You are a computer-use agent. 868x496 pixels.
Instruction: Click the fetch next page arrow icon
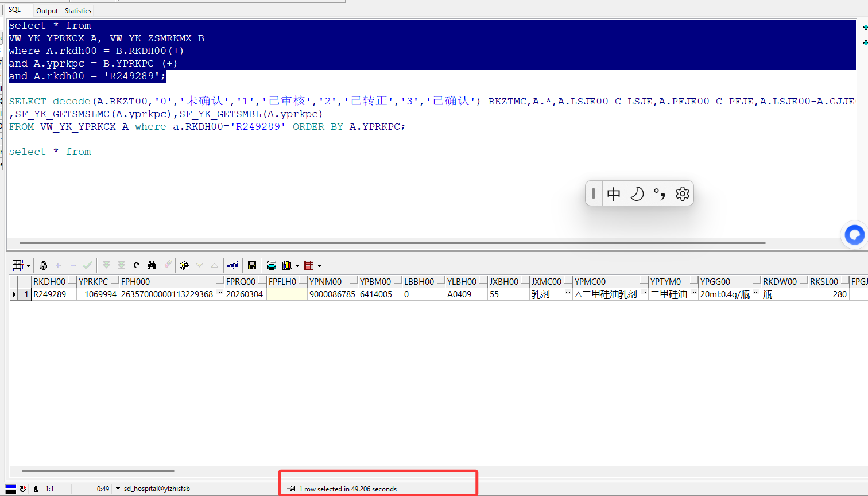(106, 265)
